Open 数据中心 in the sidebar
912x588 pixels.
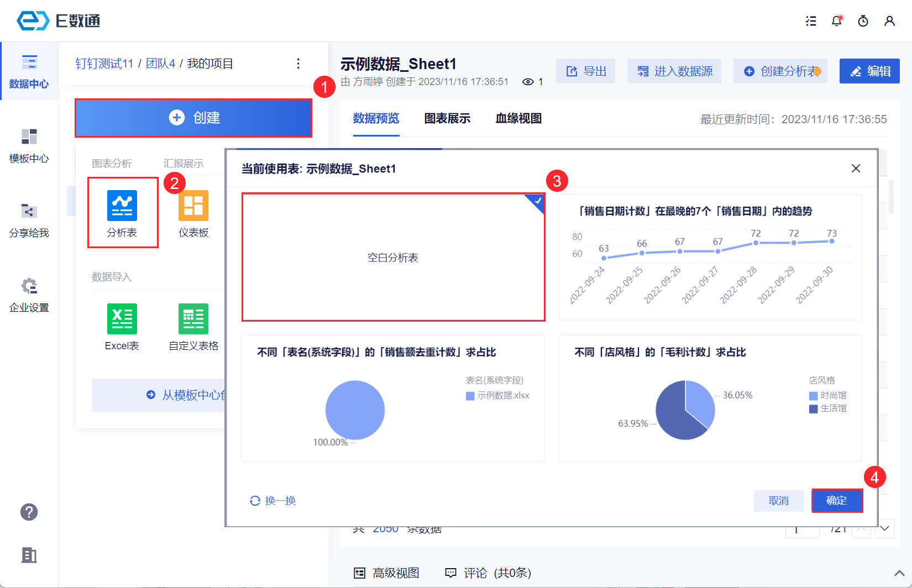click(29, 71)
